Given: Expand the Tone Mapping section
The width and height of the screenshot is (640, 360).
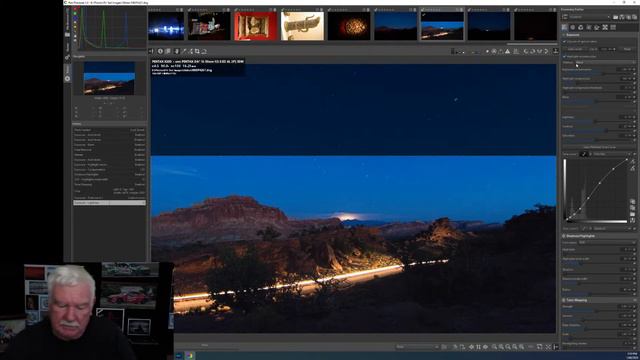Looking at the screenshot, I should click(x=599, y=300).
